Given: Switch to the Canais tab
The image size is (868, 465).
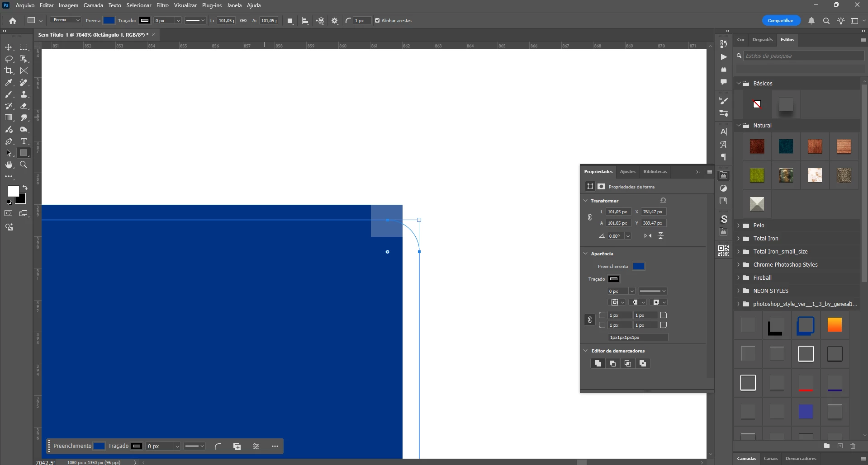Looking at the screenshot, I should 771,459.
